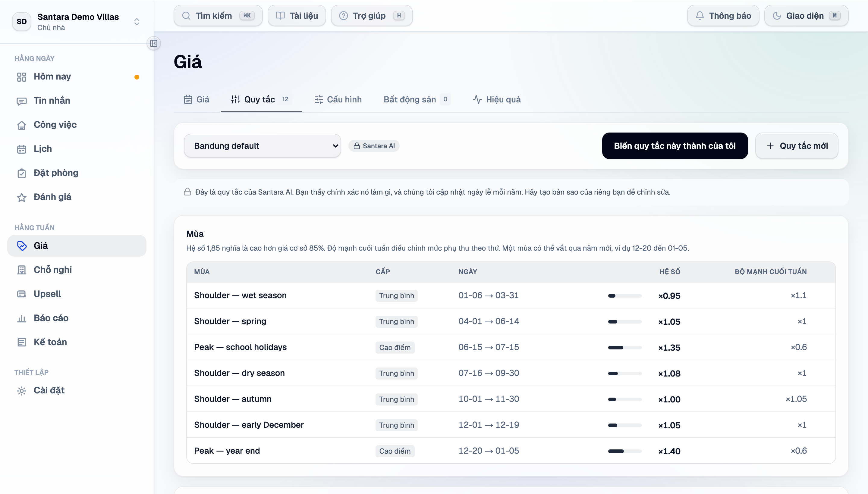868x494 pixels.
Task: Click the pulse icon on Hiệu quả tab
Action: click(477, 99)
